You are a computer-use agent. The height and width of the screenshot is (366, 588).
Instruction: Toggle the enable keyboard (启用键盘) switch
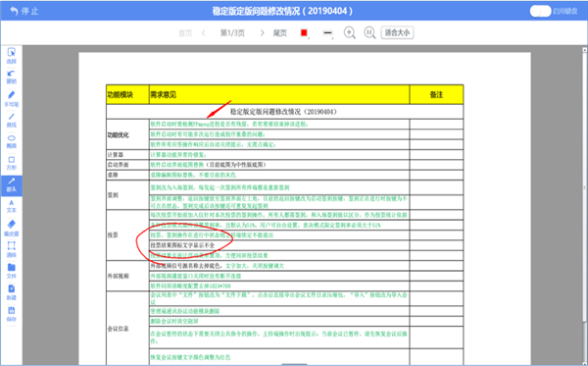(540, 11)
